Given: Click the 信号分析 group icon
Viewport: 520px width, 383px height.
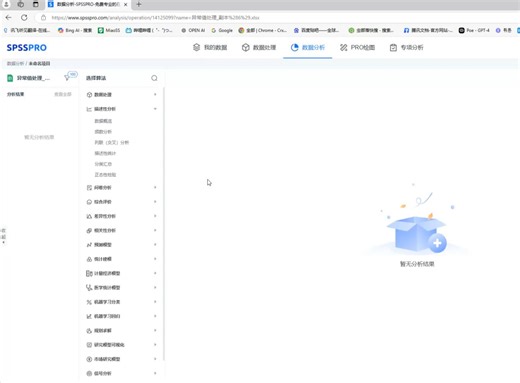Looking at the screenshot, I should pyautogui.click(x=89, y=373).
